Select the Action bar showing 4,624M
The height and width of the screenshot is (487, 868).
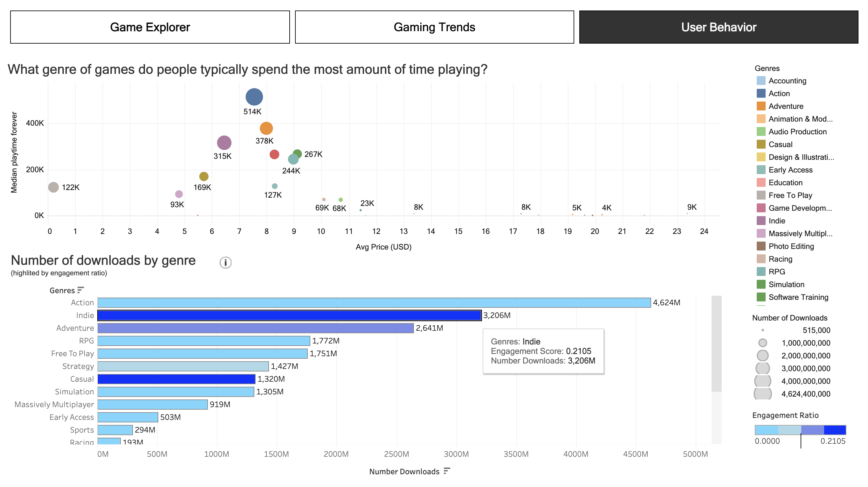coord(371,302)
